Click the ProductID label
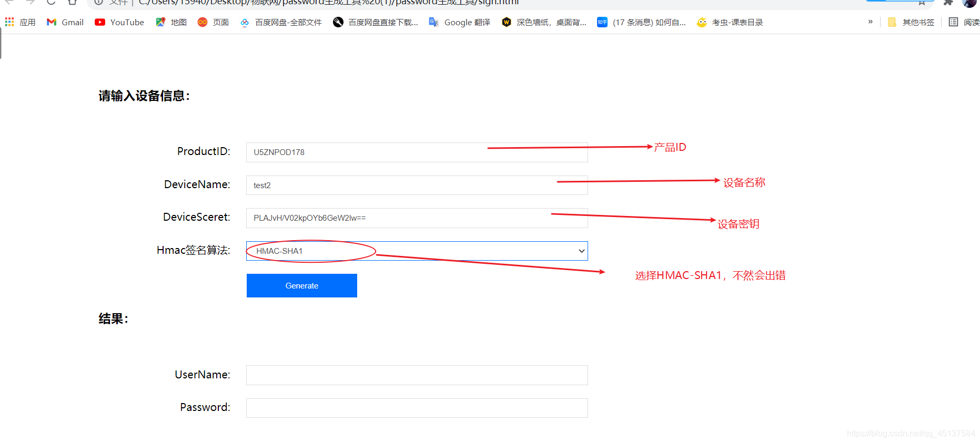980x443 pixels. point(204,151)
